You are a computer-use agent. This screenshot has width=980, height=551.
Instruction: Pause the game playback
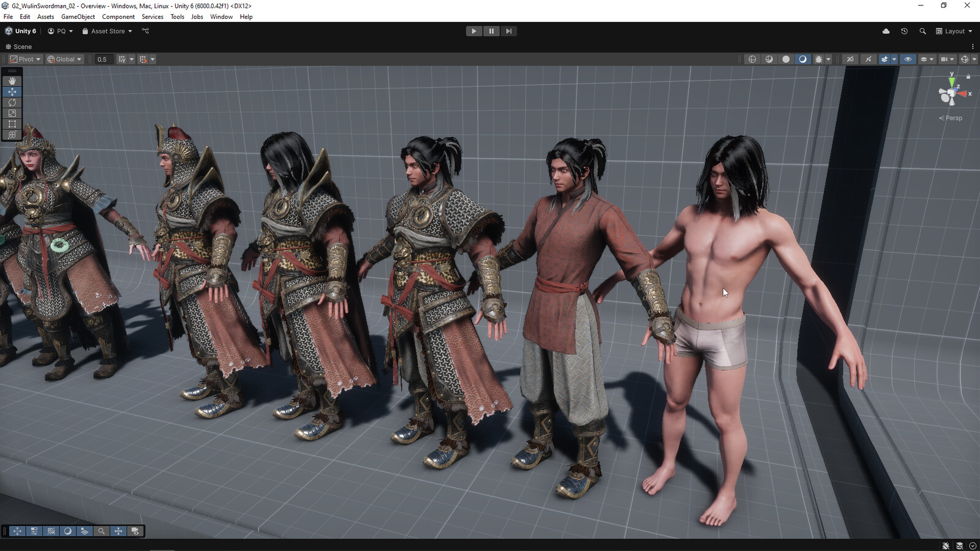click(x=491, y=31)
